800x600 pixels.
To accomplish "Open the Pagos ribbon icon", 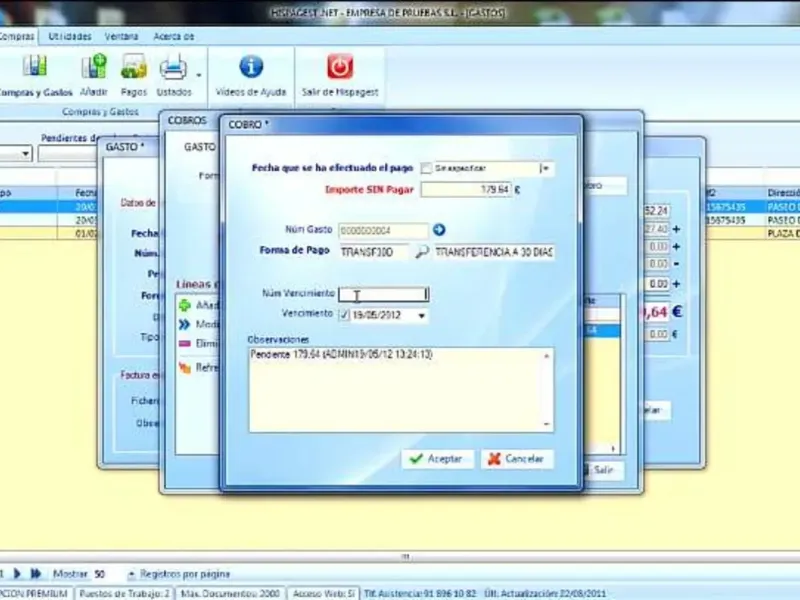I will 134,67.
